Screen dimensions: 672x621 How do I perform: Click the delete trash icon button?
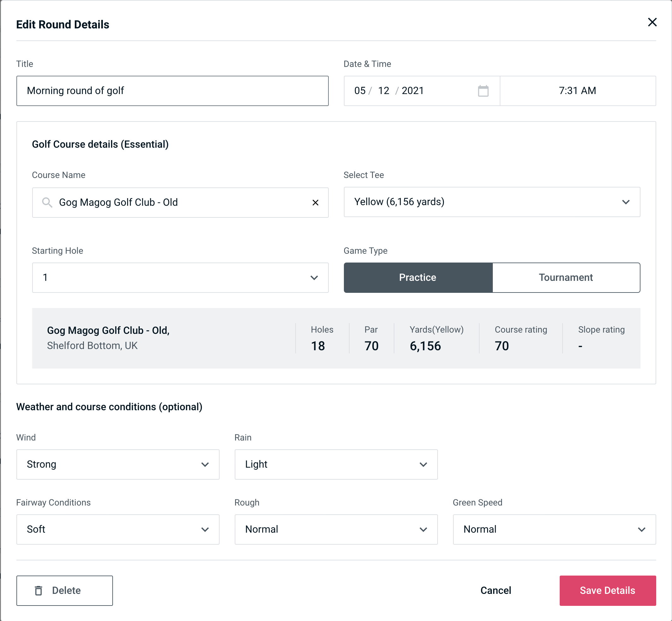click(40, 591)
